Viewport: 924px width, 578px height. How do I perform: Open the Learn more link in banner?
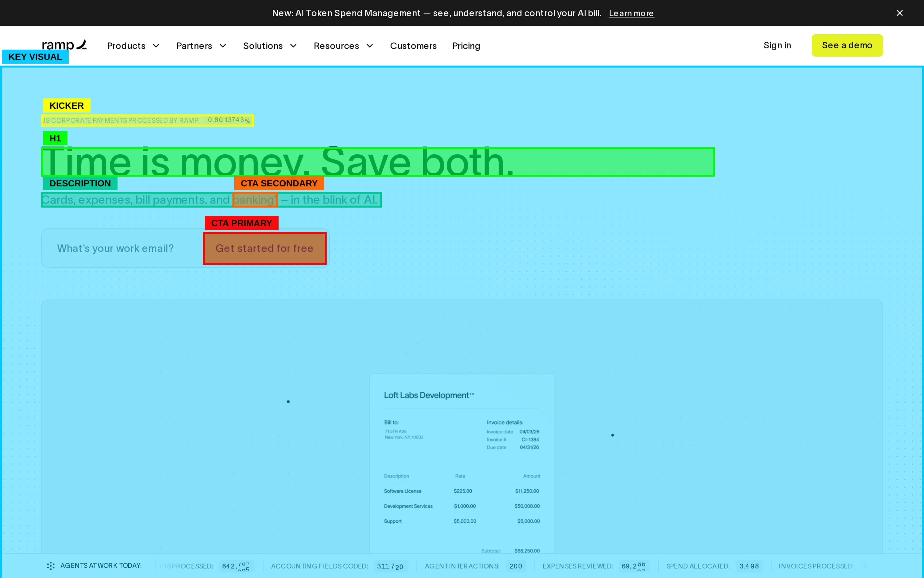631,13
